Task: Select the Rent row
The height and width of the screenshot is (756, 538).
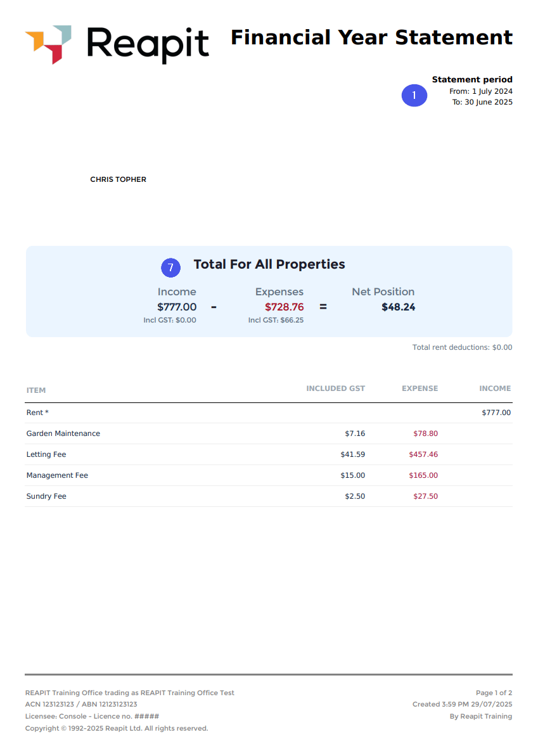Action: click(269, 413)
